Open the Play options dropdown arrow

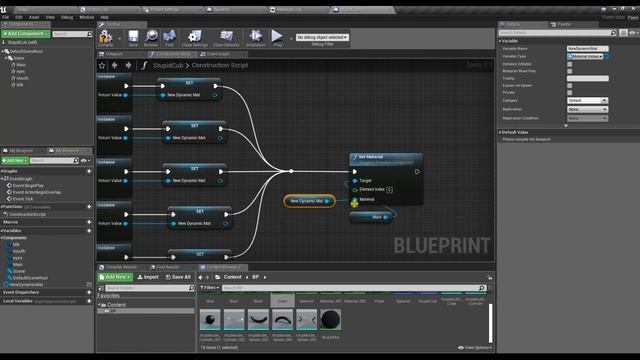[x=291, y=38]
